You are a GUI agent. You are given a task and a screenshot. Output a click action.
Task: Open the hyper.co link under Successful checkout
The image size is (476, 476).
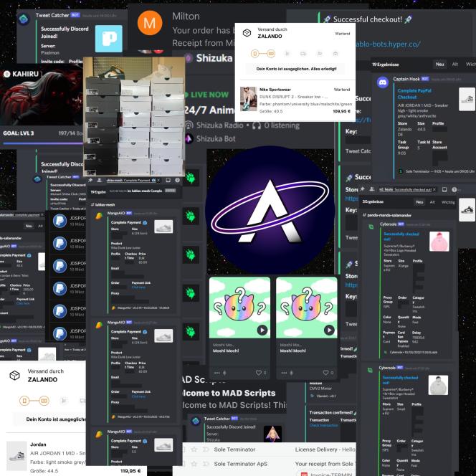[x=387, y=44]
